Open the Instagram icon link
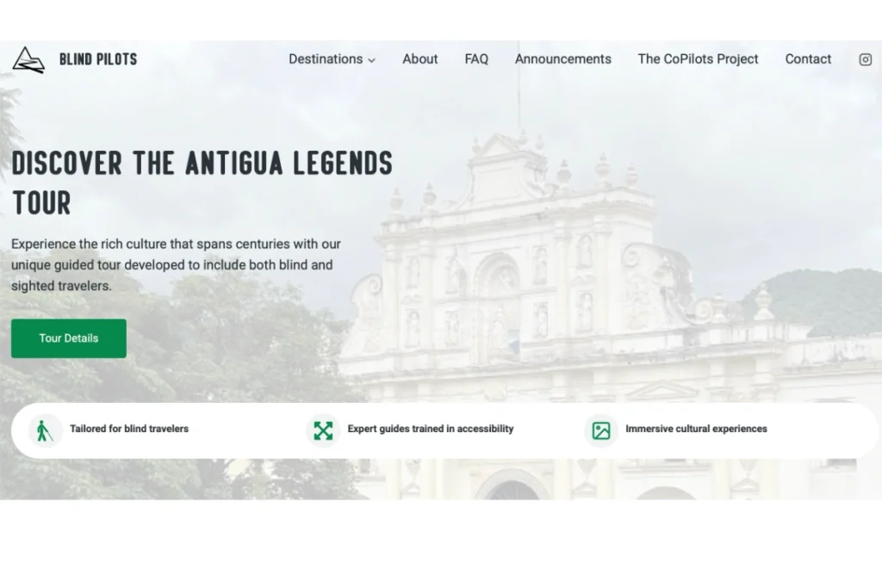882x588 pixels. click(x=865, y=59)
